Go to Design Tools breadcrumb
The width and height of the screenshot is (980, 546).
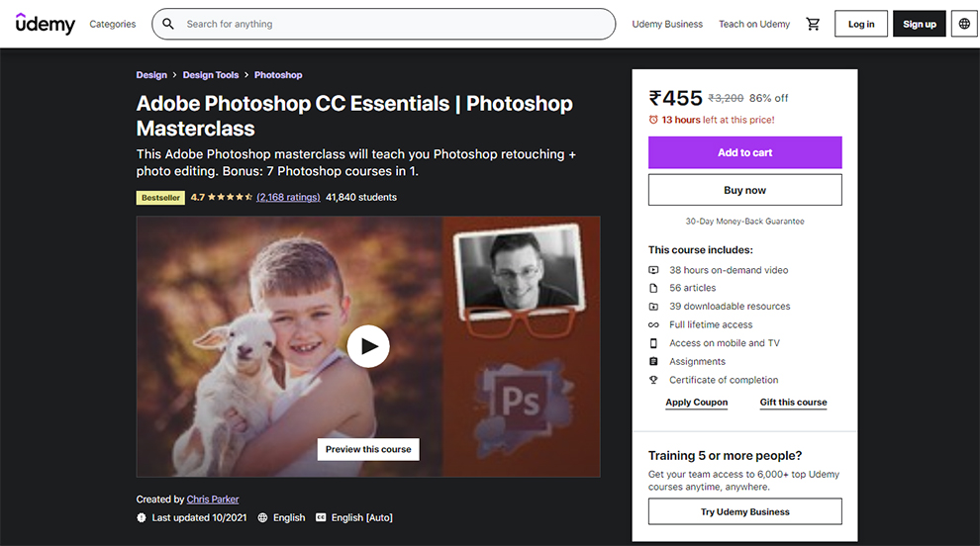click(x=211, y=75)
